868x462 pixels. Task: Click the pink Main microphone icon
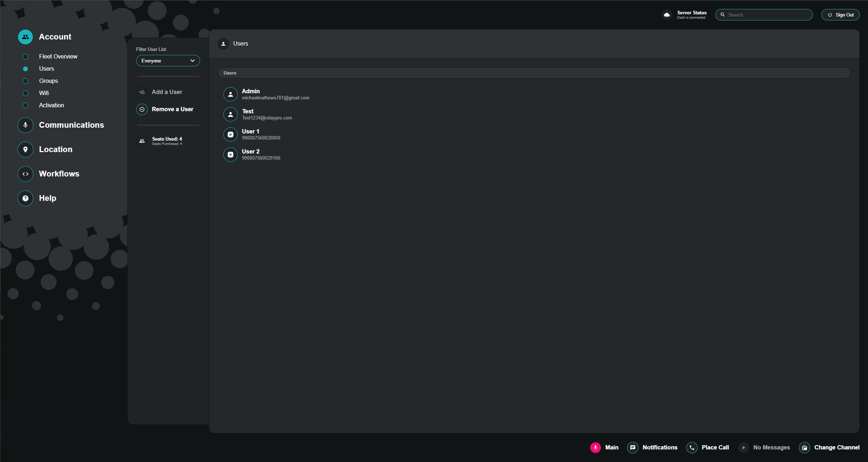pyautogui.click(x=595, y=448)
